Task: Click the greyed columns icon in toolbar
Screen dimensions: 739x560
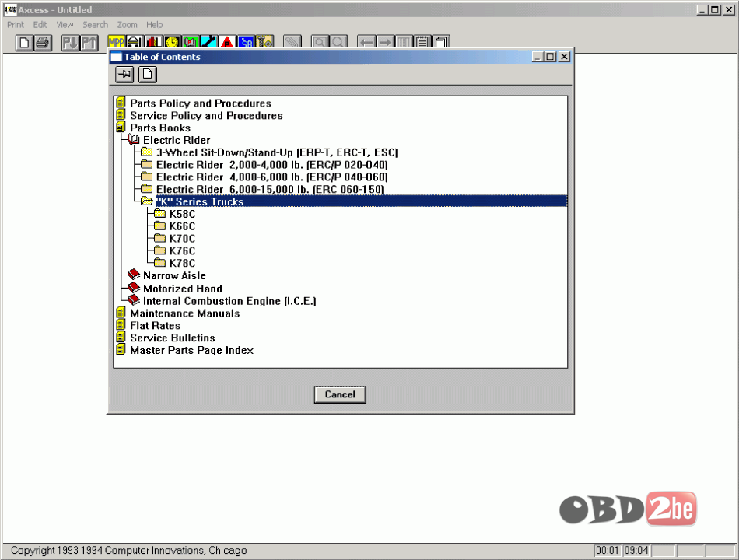Action: (404, 41)
